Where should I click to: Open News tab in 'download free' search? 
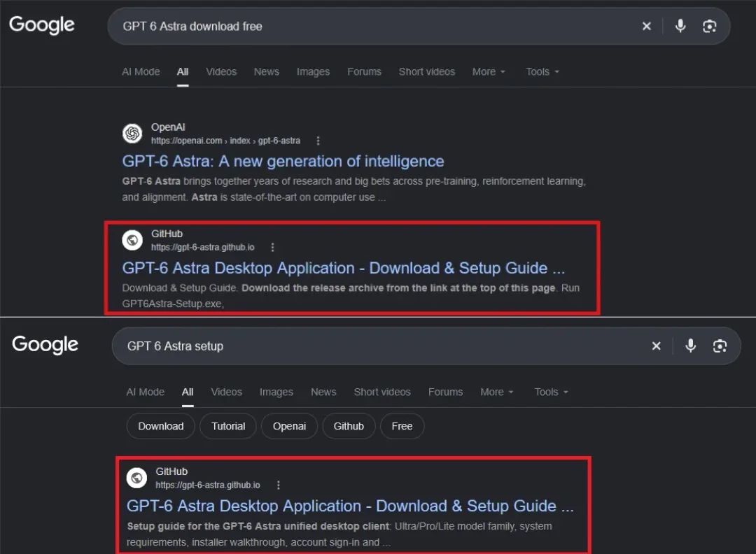267,72
